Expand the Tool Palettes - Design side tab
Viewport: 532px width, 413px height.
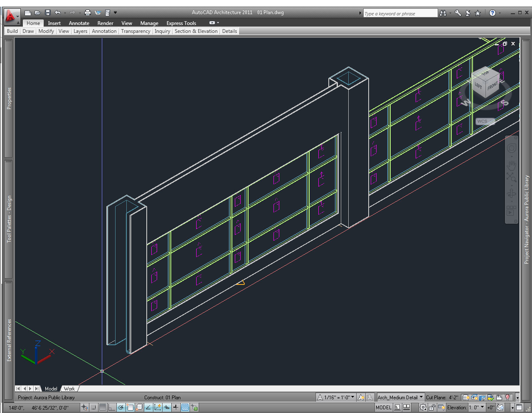coord(9,219)
